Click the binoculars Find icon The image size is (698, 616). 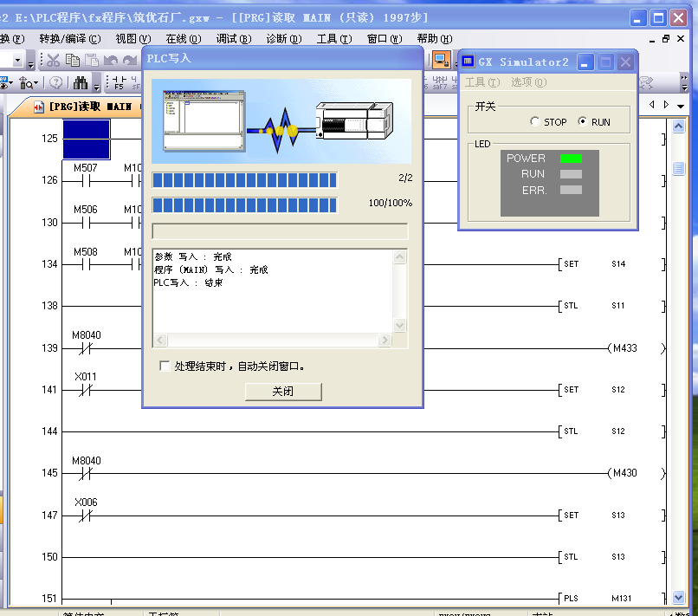point(81,83)
